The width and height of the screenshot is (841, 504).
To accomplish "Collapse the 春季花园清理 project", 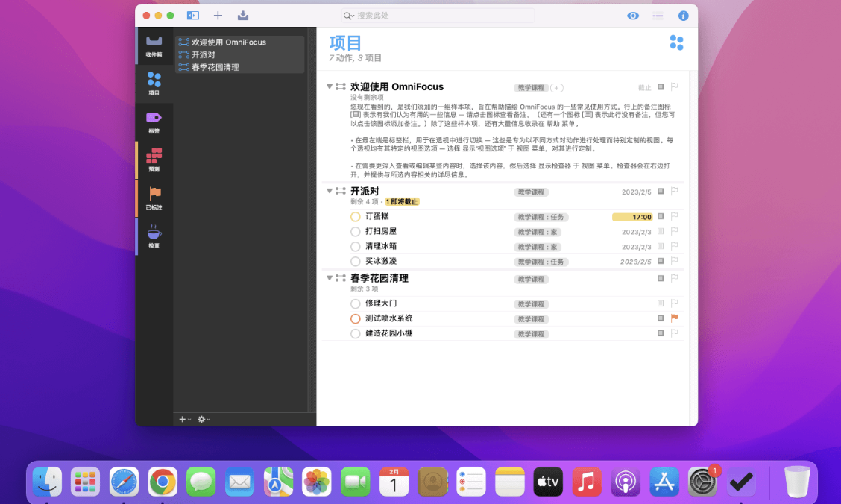I will 330,278.
